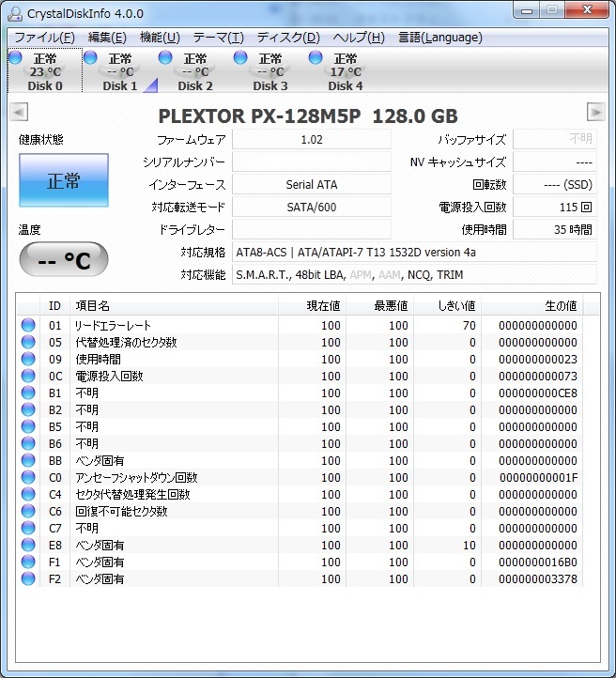Click the インターフェース field Serial ATA
The image size is (616, 678).
[312, 185]
